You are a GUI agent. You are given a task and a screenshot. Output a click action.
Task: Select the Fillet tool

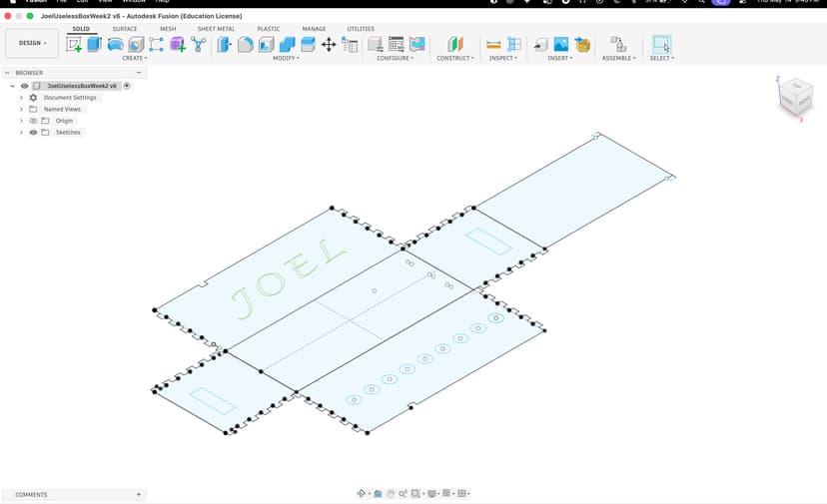tap(246, 44)
